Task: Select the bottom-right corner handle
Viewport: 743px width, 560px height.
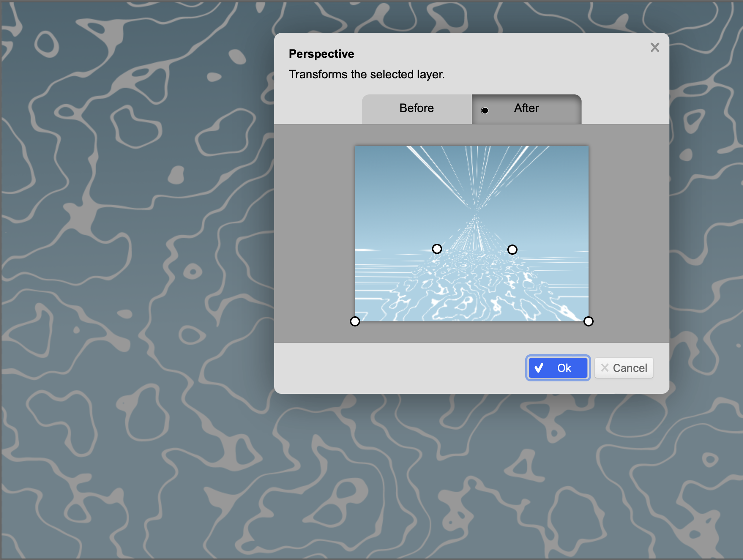Action: 588,321
